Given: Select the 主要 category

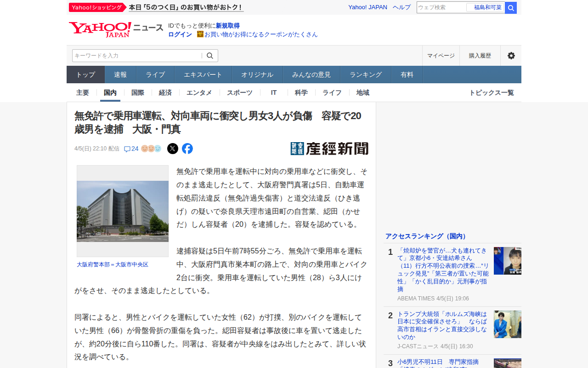Looking at the screenshot, I should pyautogui.click(x=83, y=92).
